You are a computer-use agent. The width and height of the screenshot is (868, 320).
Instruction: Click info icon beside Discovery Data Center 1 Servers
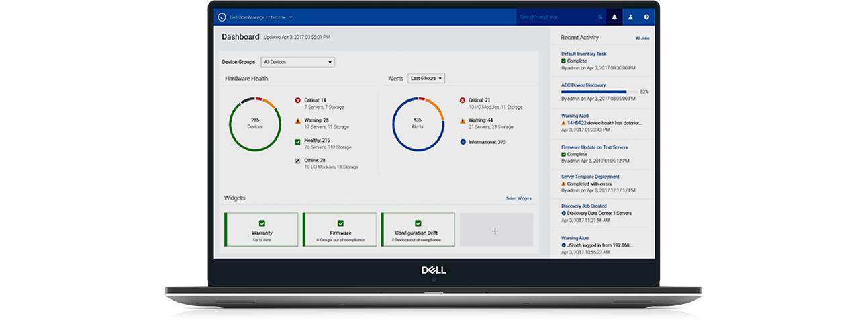point(563,213)
